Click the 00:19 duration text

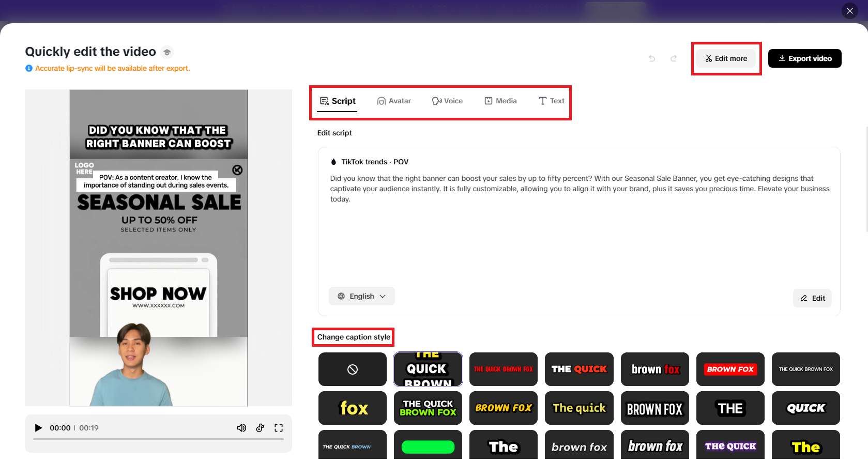coord(89,428)
